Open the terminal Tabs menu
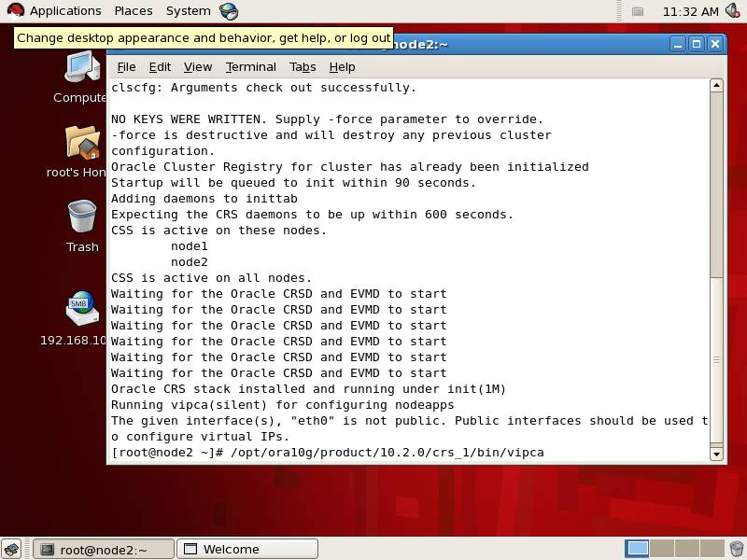747x560 pixels. pos(303,67)
